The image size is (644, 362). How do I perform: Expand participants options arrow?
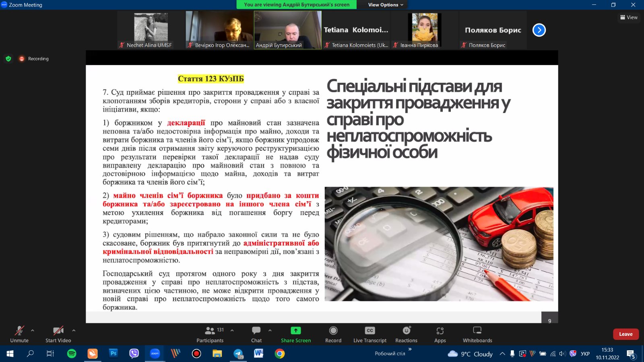[232, 331]
